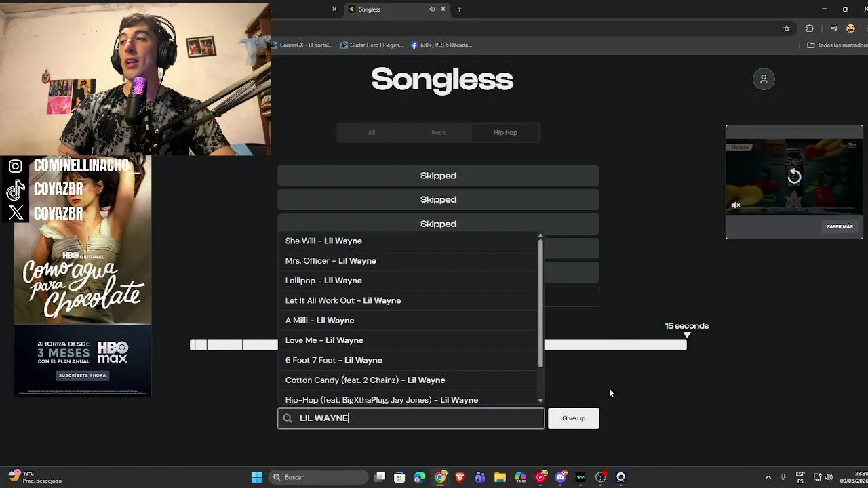Open the browser extensions puzzle icon
This screenshot has height=488, width=868.
click(x=810, y=28)
